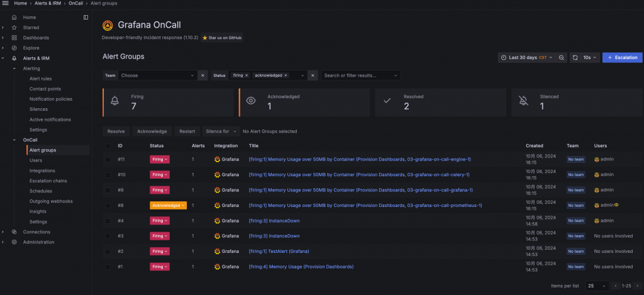644x295 pixels.
Task: Toggle the select-all checkbox in the table header
Action: click(108, 146)
